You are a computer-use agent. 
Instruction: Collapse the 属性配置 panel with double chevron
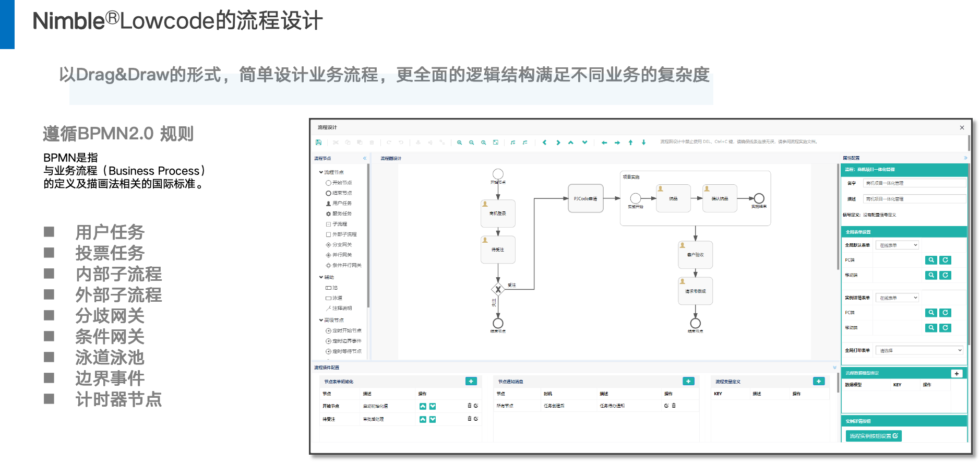[965, 158]
